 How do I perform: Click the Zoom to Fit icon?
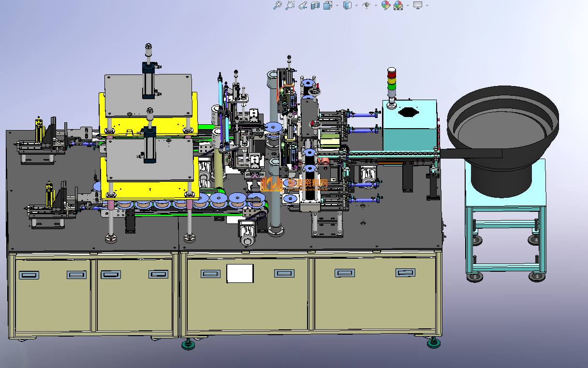pyautogui.click(x=278, y=5)
